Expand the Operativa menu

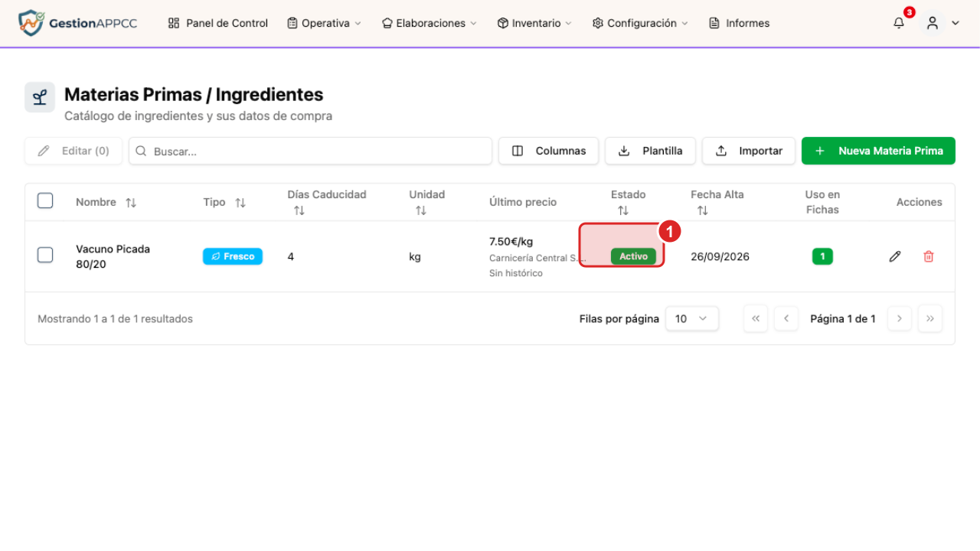click(x=324, y=23)
